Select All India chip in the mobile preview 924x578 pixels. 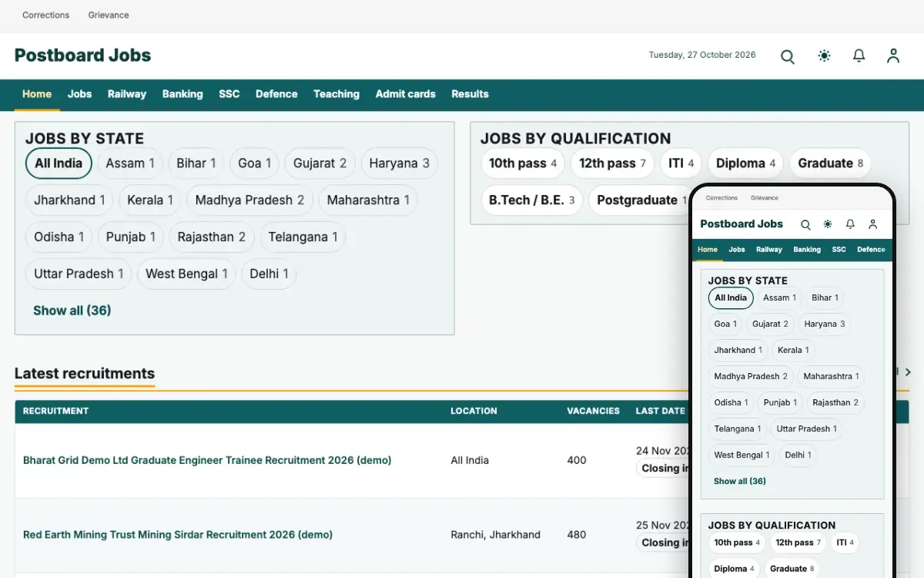click(x=731, y=298)
